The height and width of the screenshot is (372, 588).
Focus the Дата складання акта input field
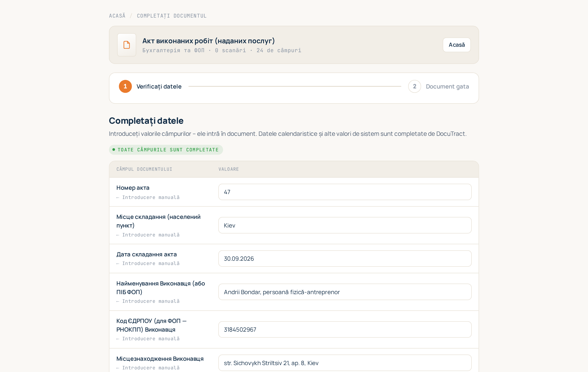click(x=345, y=259)
